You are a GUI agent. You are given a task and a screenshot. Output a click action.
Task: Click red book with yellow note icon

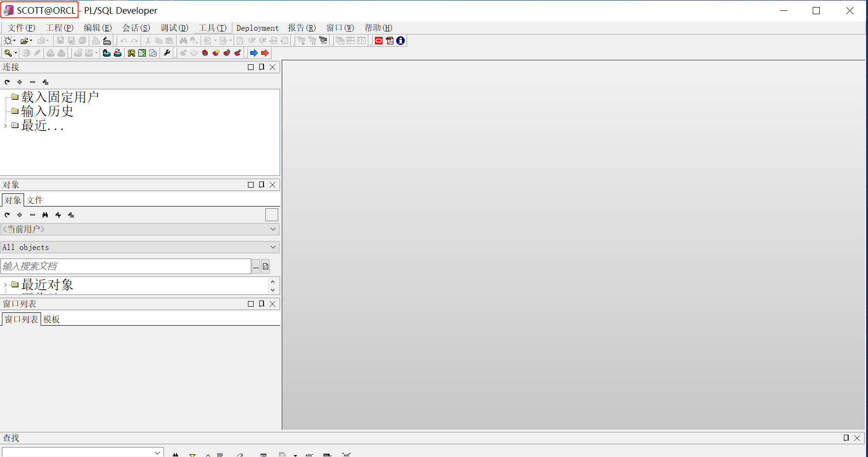coord(216,53)
